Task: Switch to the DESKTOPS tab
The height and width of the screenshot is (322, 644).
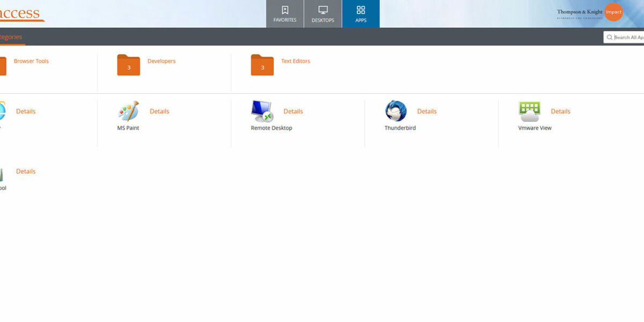Action: pyautogui.click(x=323, y=14)
